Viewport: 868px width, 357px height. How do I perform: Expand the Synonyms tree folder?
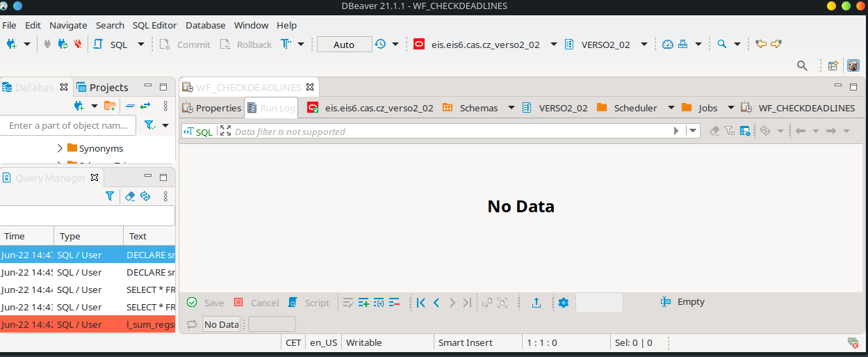coord(60,148)
